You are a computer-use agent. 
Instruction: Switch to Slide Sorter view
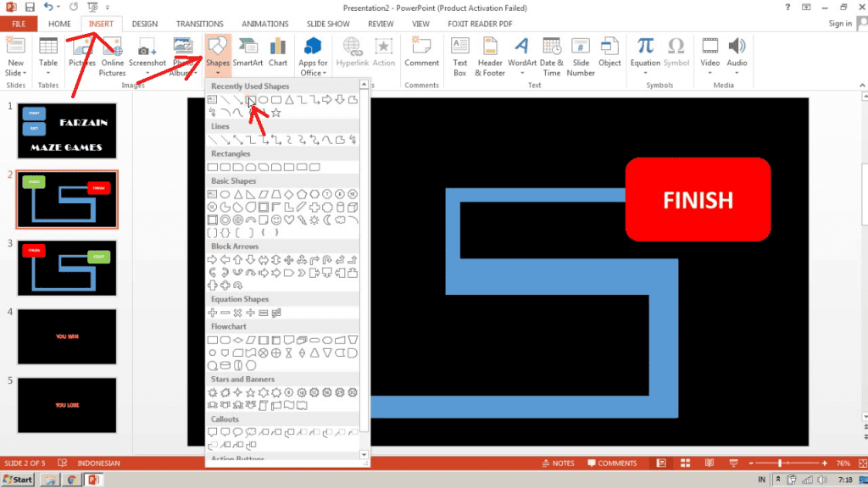[685, 463]
